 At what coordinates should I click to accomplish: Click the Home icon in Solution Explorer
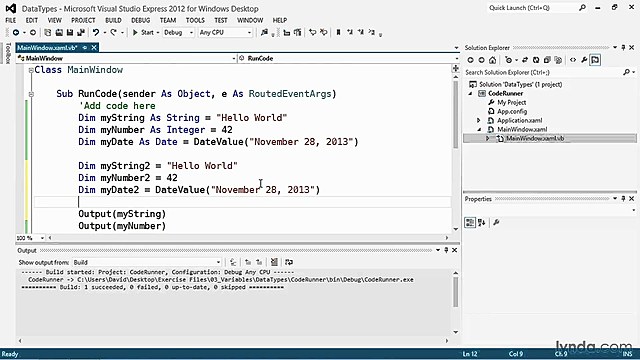click(x=493, y=60)
